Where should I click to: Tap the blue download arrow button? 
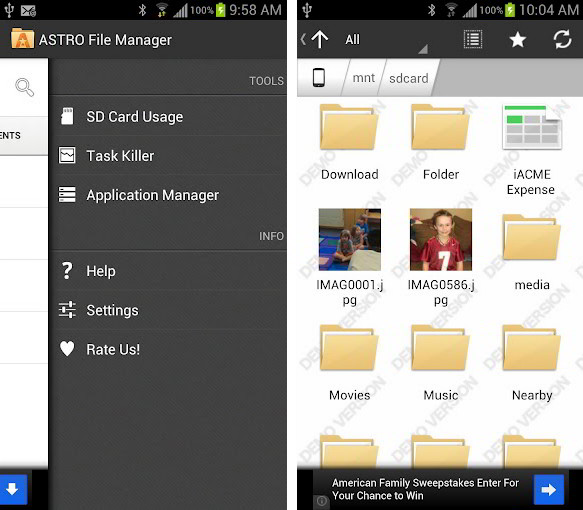(13, 489)
